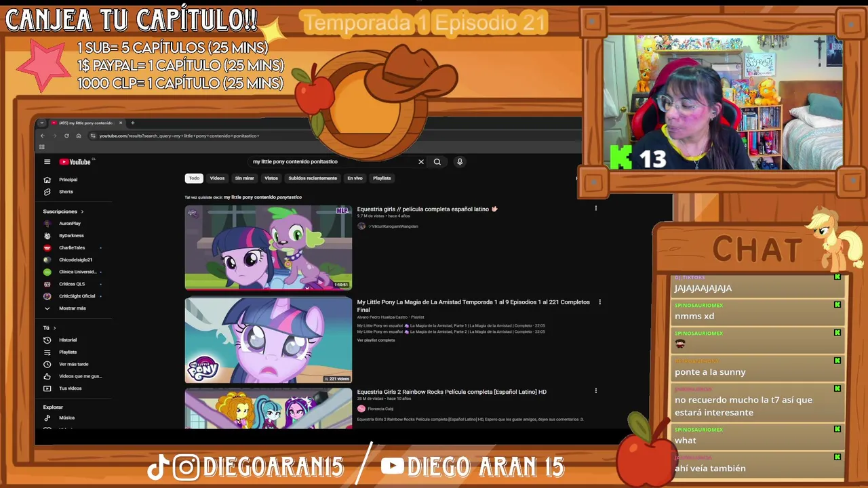Open the Chicodelsiglo21 subscription
This screenshot has width=868, height=488.
click(x=75, y=260)
